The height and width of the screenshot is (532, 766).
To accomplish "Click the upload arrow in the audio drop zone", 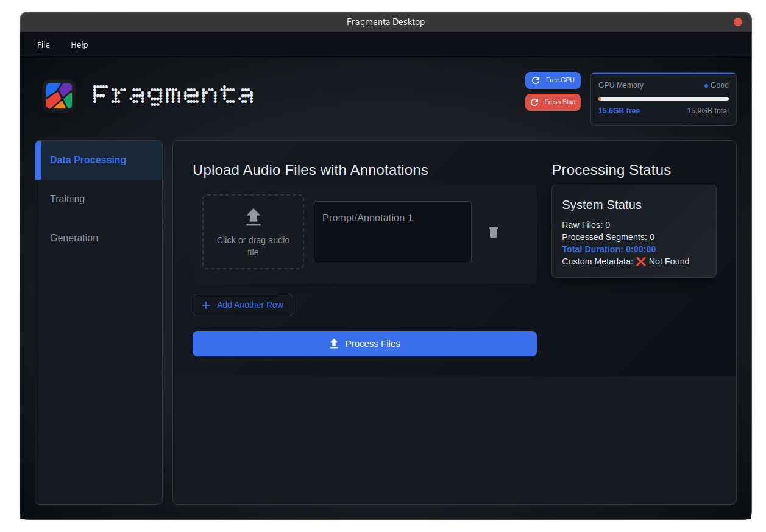I will coord(253,217).
